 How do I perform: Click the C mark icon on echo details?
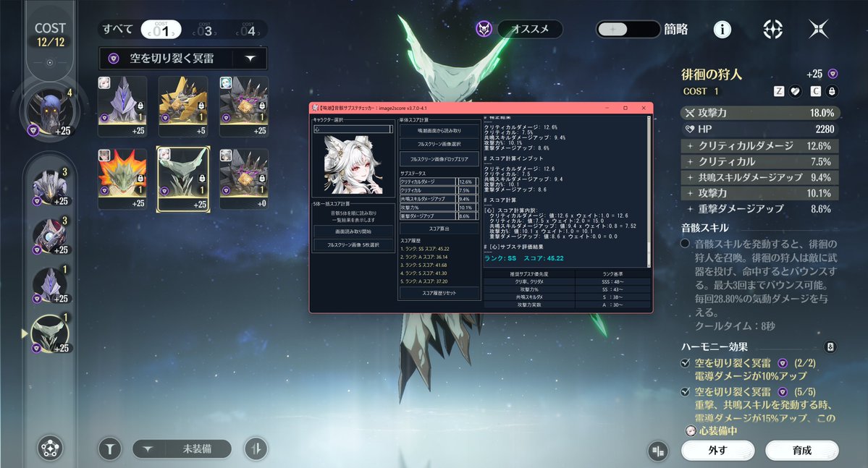815,91
